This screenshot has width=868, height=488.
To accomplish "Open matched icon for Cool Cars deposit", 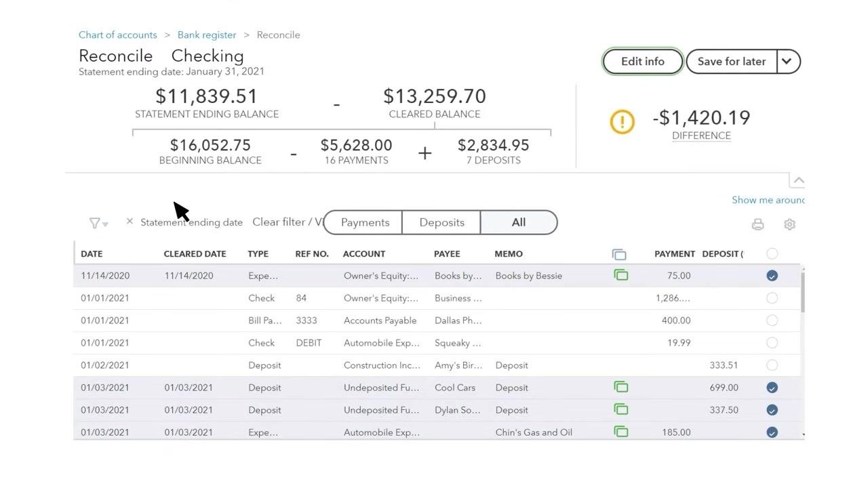I will tap(620, 387).
